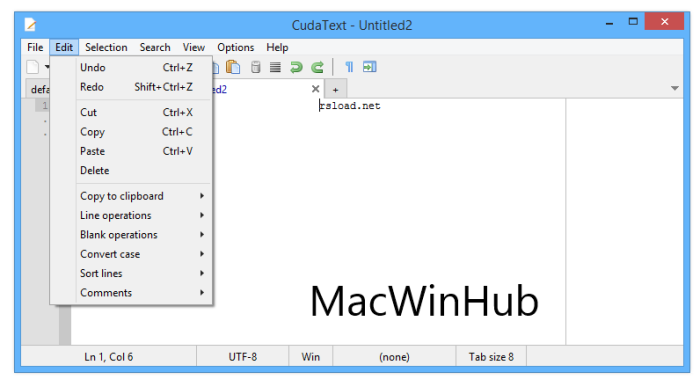Click line number 1 in gutter

pyautogui.click(x=45, y=106)
